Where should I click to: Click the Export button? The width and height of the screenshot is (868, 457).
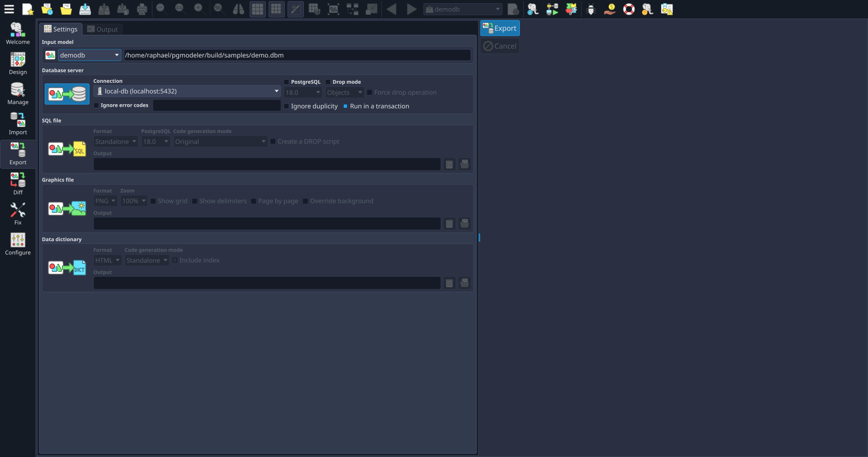[500, 28]
